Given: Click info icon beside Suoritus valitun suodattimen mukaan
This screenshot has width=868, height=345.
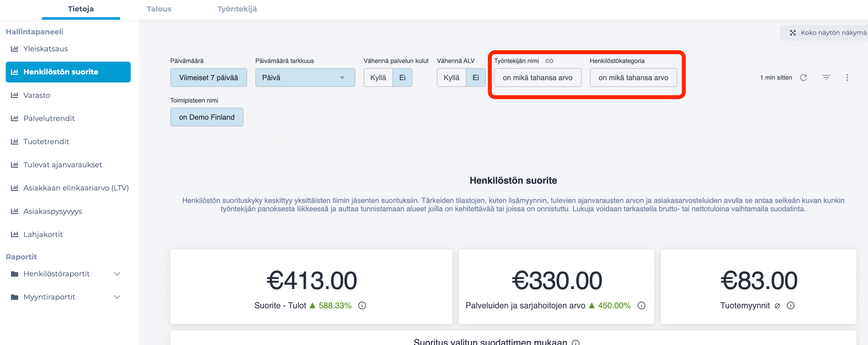Looking at the screenshot, I should click(x=576, y=342).
